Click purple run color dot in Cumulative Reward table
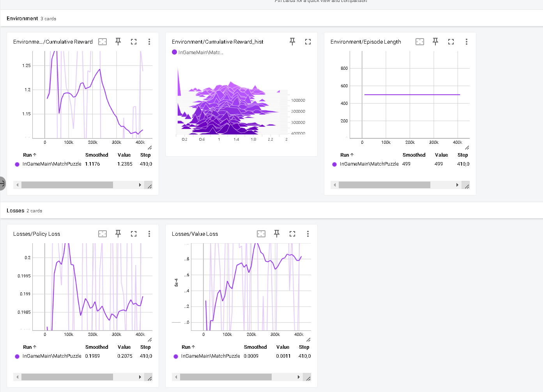Screen dimensions: 543x392 click(17, 164)
